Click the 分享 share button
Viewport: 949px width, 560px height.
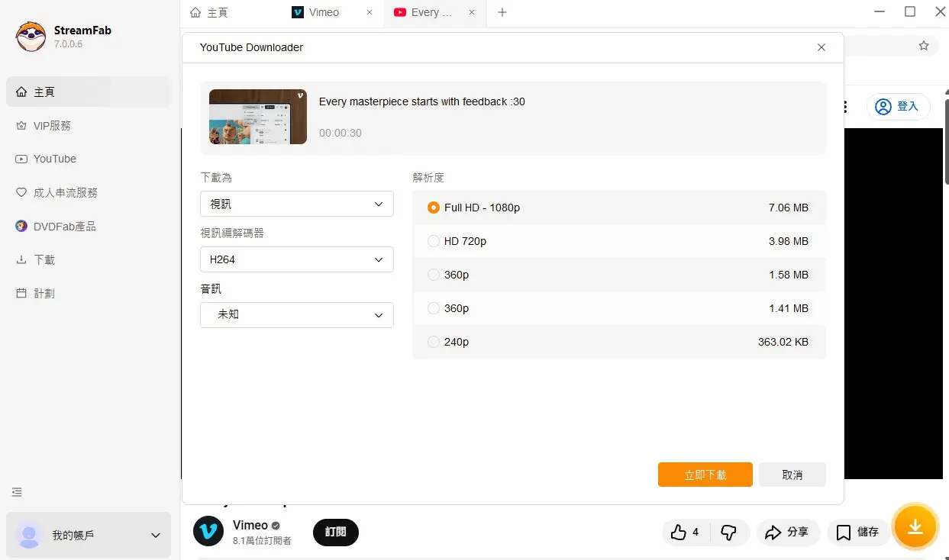(x=788, y=533)
